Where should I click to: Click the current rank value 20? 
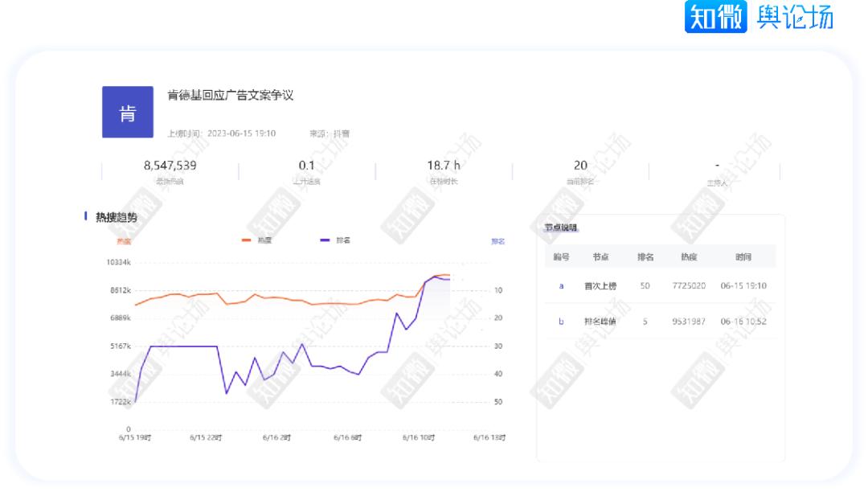580,166
